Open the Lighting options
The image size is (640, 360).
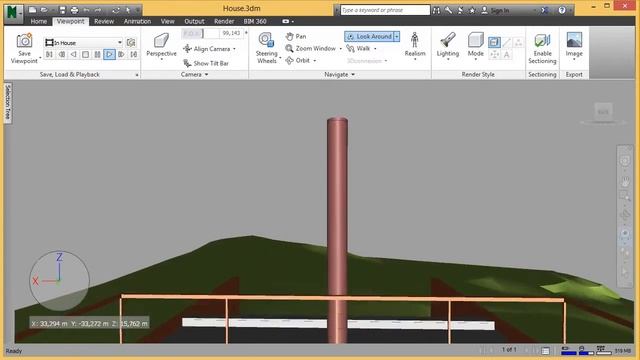click(448, 46)
